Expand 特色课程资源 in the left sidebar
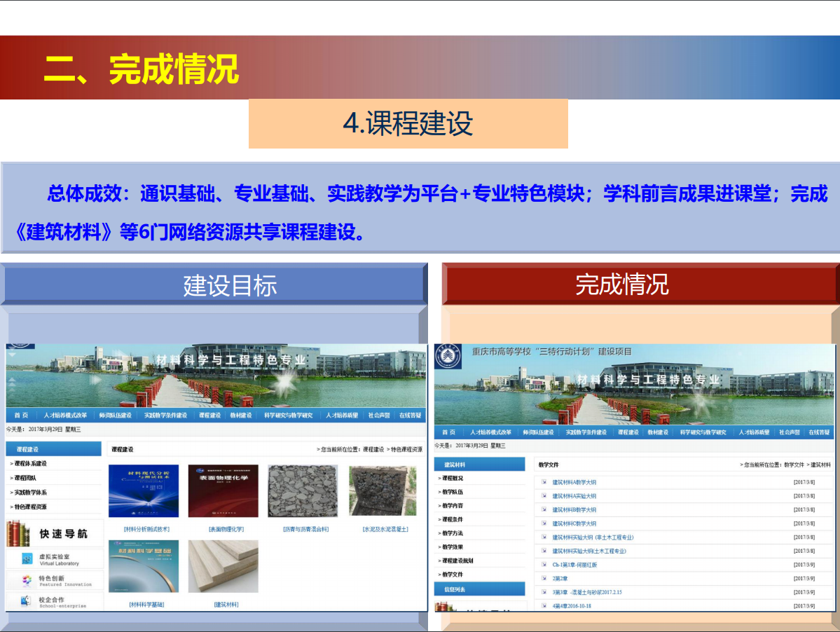 click(31, 507)
